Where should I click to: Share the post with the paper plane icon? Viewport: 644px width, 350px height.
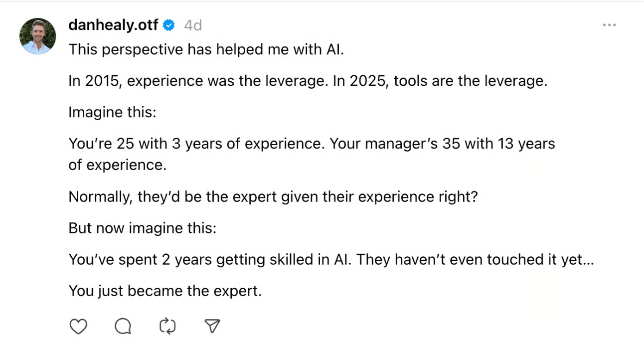click(x=212, y=326)
